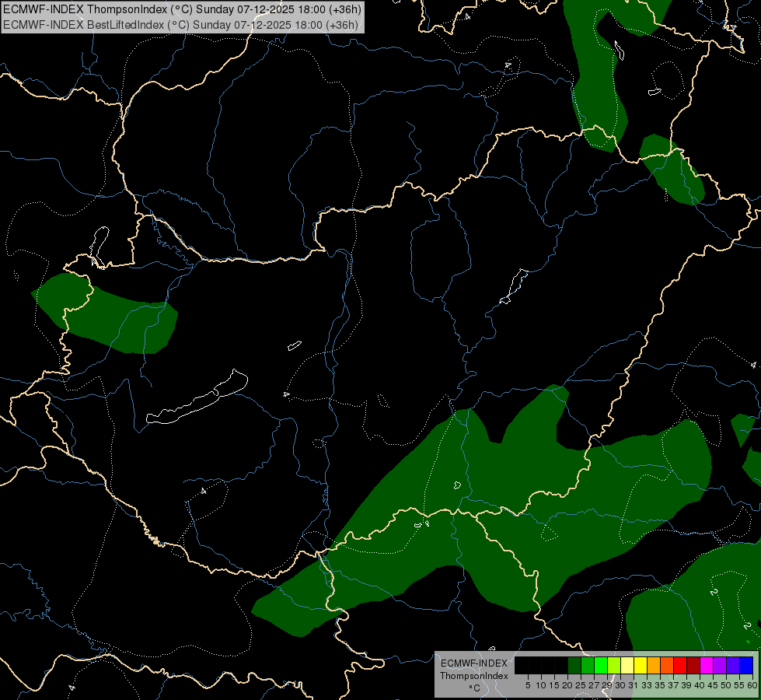
Task: Select the orange-red 35–37 legend swatch
Action: pyautogui.click(x=667, y=665)
